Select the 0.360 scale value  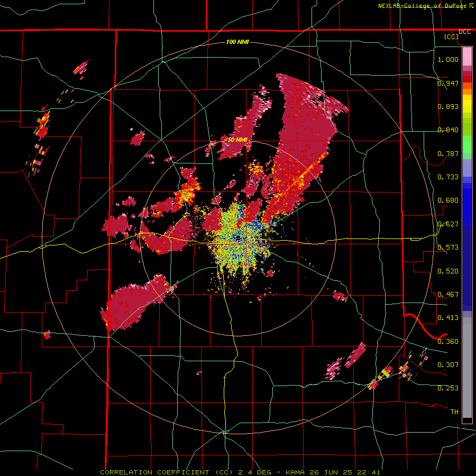pyautogui.click(x=448, y=341)
